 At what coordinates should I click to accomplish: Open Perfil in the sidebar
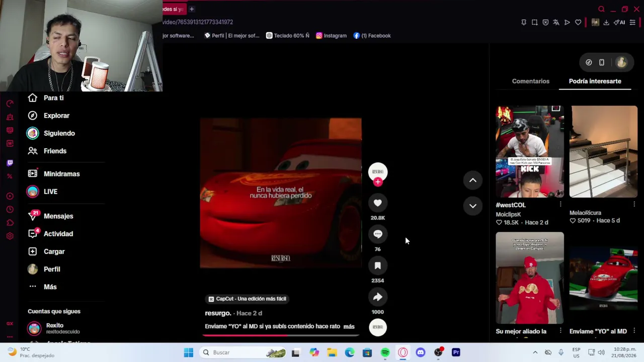[52, 269]
